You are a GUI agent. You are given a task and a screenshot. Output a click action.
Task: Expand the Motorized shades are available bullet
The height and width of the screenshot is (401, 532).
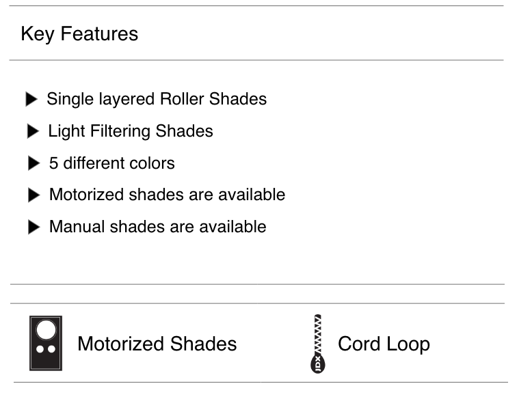click(34, 195)
